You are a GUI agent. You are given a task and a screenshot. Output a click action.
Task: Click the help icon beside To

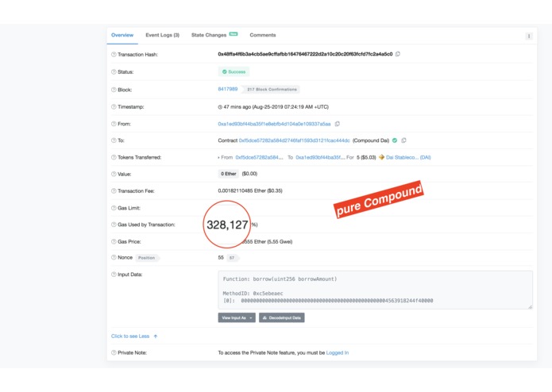pyautogui.click(x=114, y=140)
